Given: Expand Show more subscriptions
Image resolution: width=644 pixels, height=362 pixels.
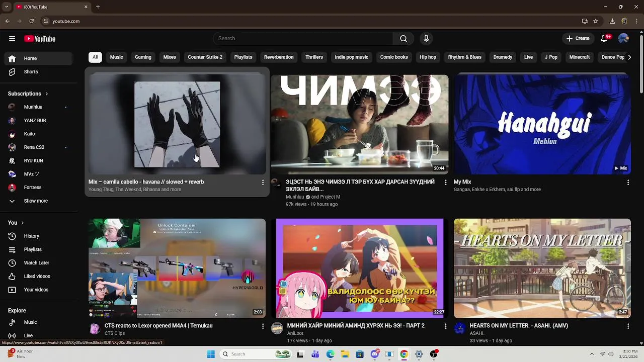Looking at the screenshot, I should pyautogui.click(x=39, y=201).
